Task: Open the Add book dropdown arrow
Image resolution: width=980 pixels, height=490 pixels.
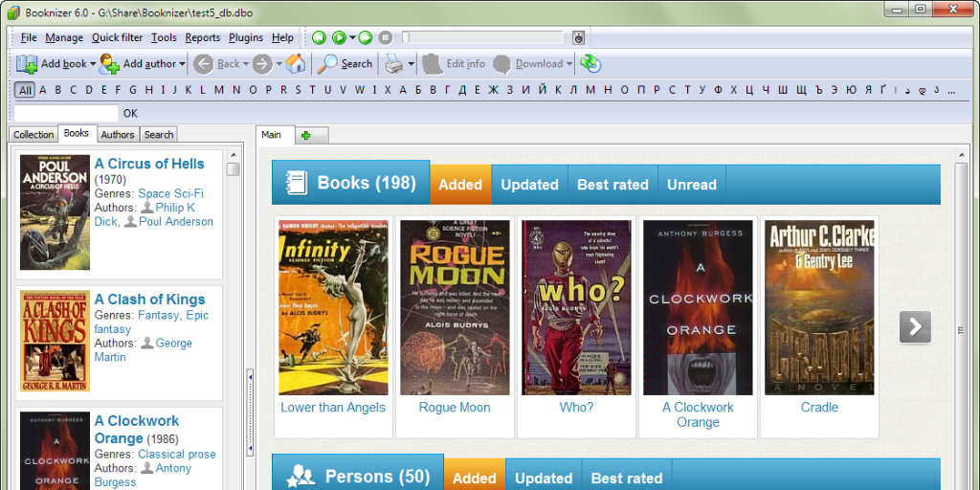Action: tap(93, 64)
